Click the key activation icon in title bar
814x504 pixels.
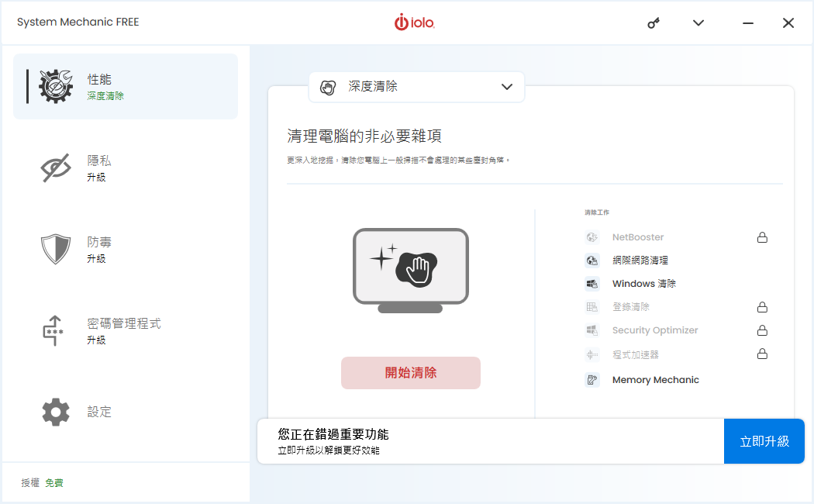pos(654,23)
